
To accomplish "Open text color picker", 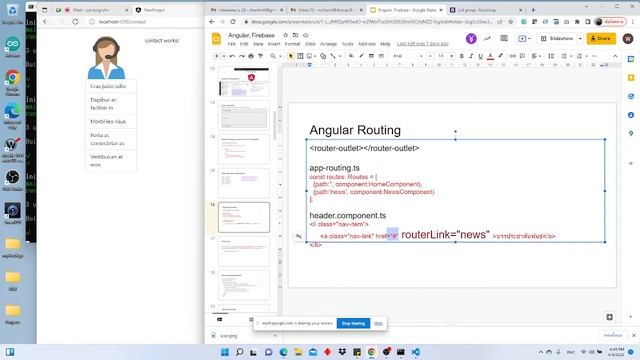I will pyautogui.click(x=491, y=56).
